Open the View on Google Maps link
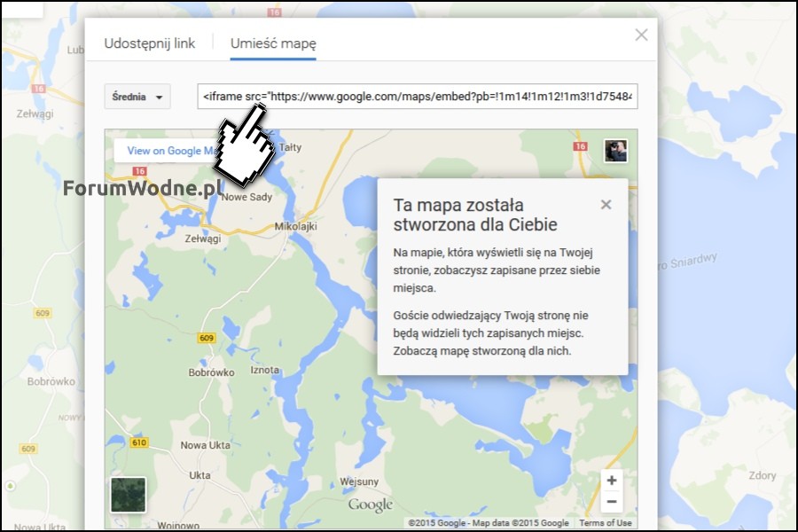 tap(171, 151)
